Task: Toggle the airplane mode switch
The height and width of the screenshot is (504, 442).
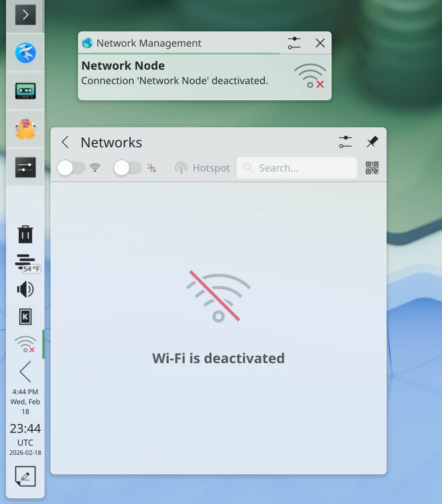Action: pos(127,168)
